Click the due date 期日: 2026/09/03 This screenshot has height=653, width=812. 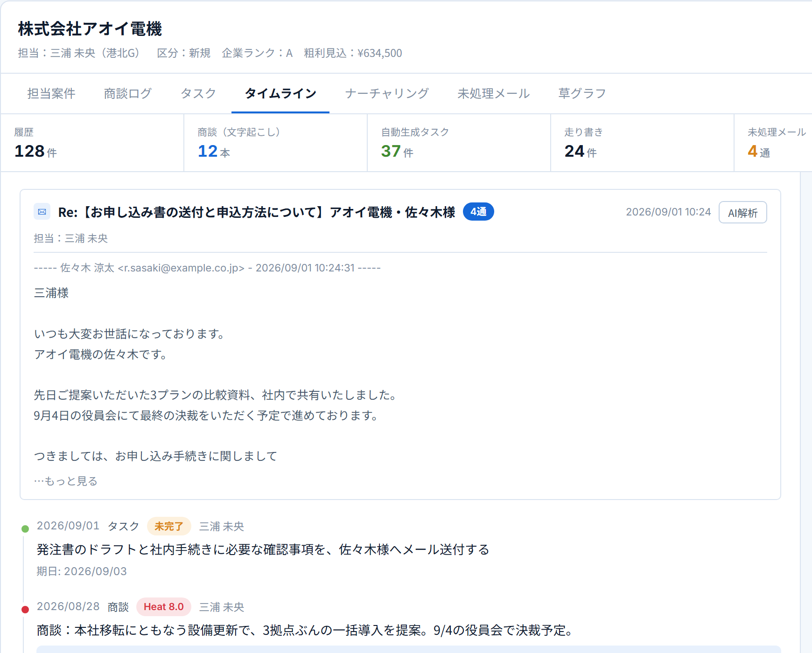(x=82, y=571)
